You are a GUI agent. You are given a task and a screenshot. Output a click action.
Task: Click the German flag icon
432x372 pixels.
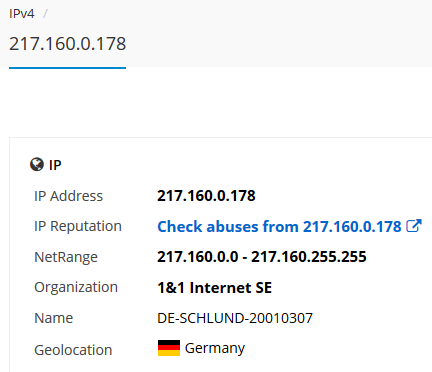tap(169, 348)
